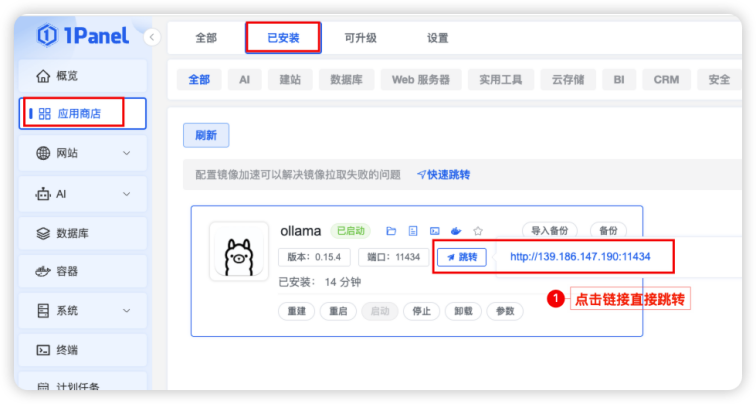Collapse the sidebar with the arrow button
The image size is (756, 404).
152,37
